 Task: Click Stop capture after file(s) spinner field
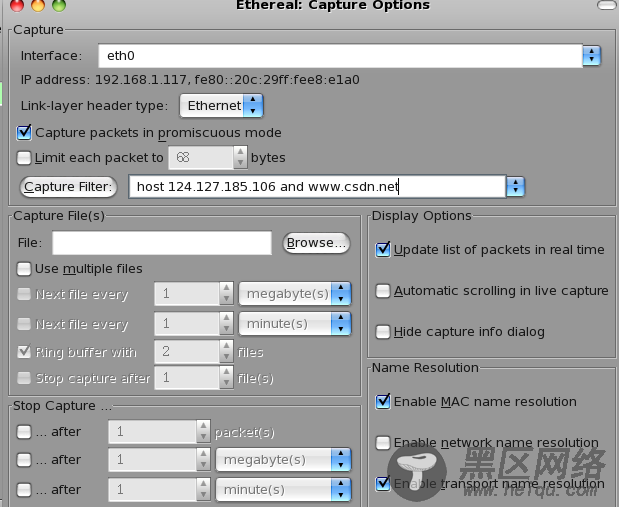pyautogui.click(x=194, y=378)
